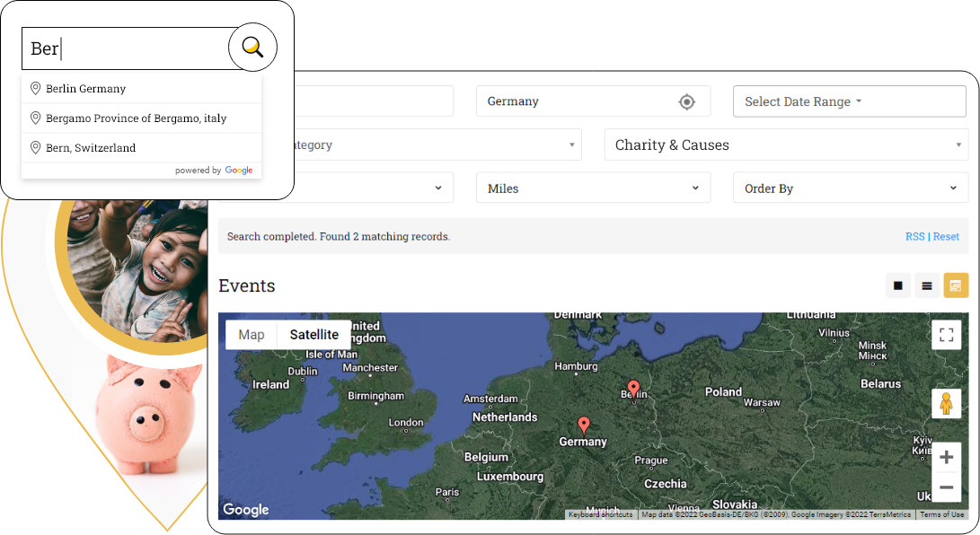Switch to the Map tab
Viewport: 980px width, 535px height.
[252, 335]
